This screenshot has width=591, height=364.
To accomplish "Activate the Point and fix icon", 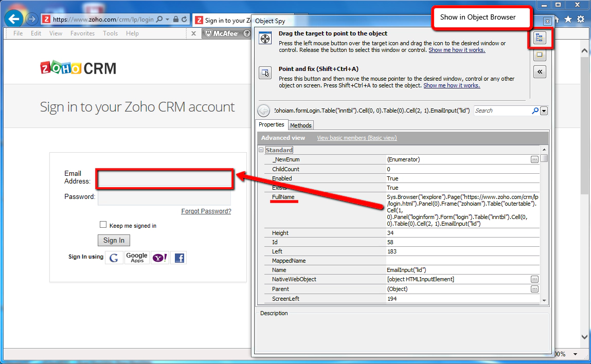I will 265,73.
